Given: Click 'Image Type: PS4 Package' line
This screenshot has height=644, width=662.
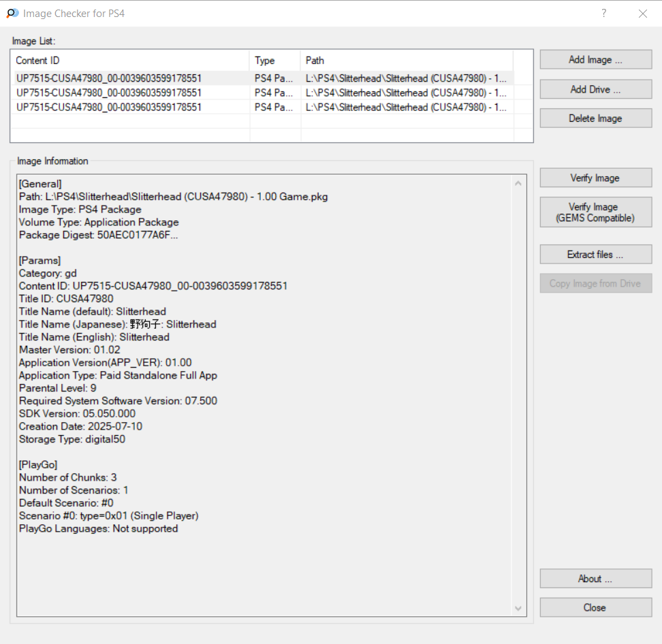Looking at the screenshot, I should (80, 209).
